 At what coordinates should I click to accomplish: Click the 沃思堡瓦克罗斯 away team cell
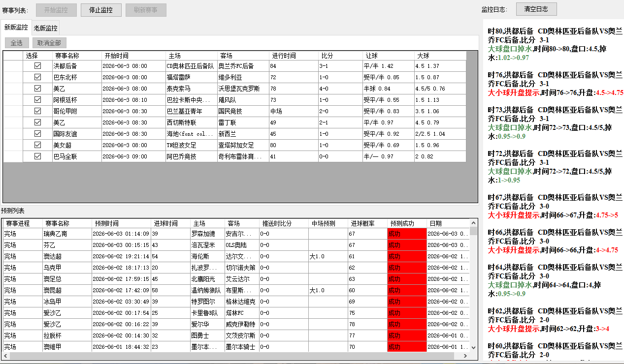tap(243, 89)
